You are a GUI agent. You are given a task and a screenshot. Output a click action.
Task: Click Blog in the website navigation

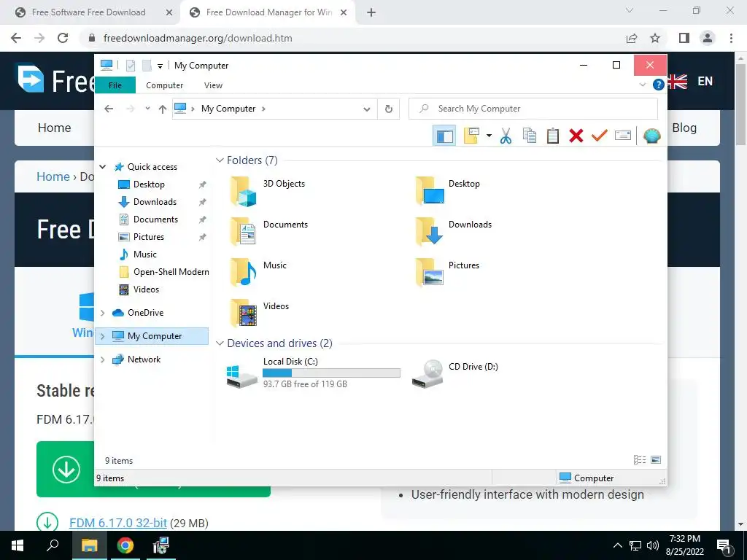pos(684,128)
